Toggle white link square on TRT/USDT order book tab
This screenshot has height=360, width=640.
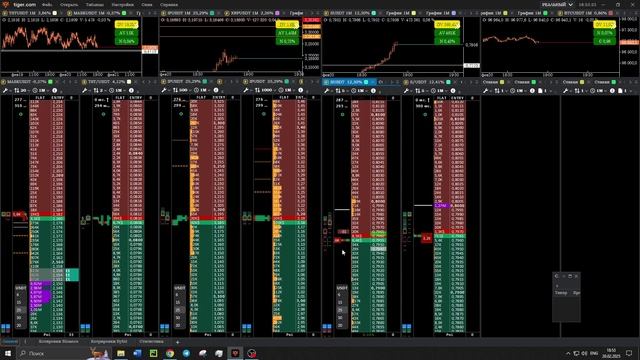tap(129, 82)
